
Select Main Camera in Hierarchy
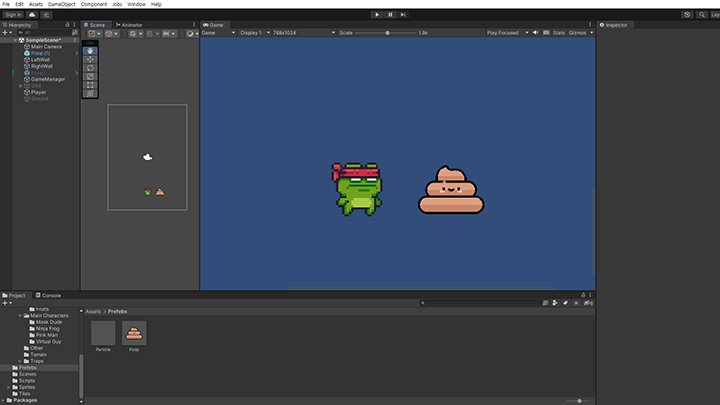(46, 47)
